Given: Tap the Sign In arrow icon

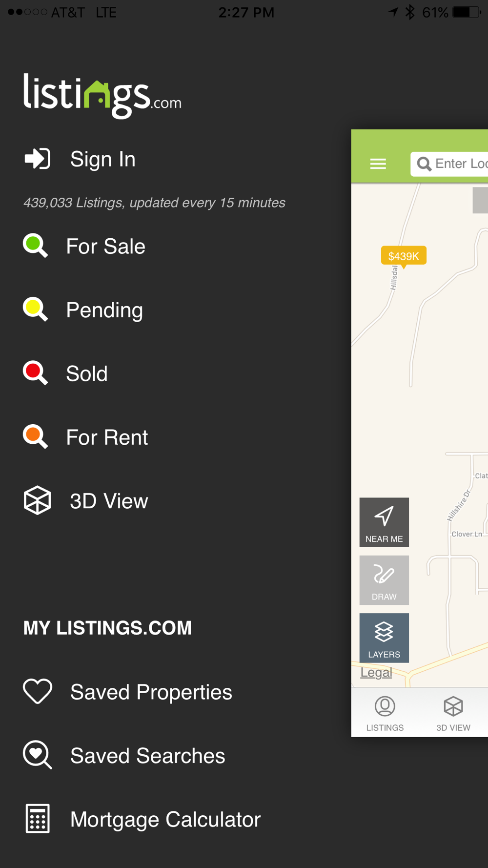Looking at the screenshot, I should click(x=38, y=159).
